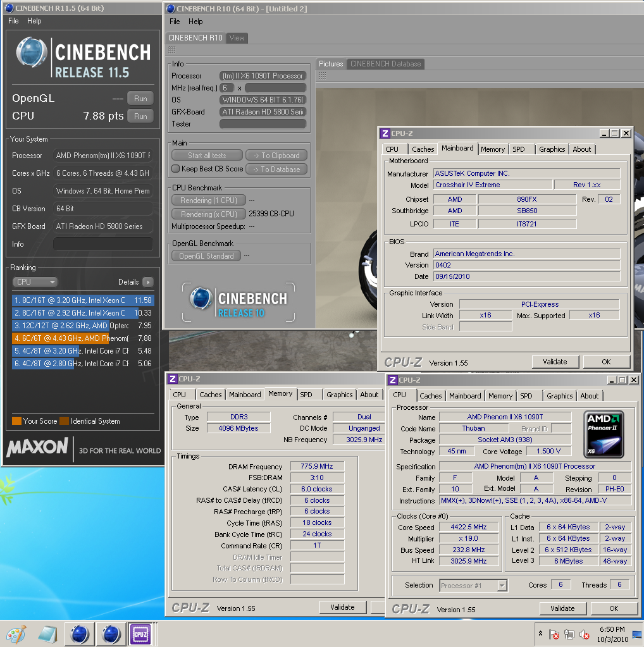Show hidden tray icons arrow
Viewport: 644px width, 647px height.
click(540, 633)
